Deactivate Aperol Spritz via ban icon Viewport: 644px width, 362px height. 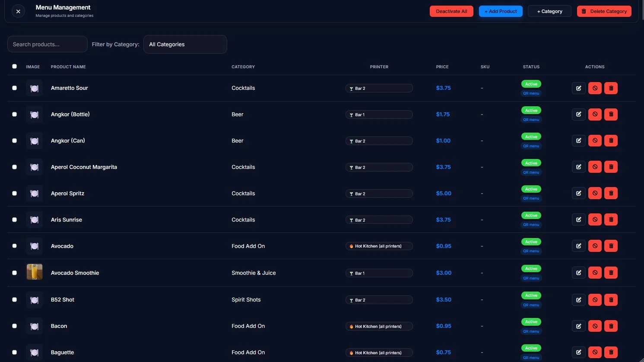tap(595, 194)
